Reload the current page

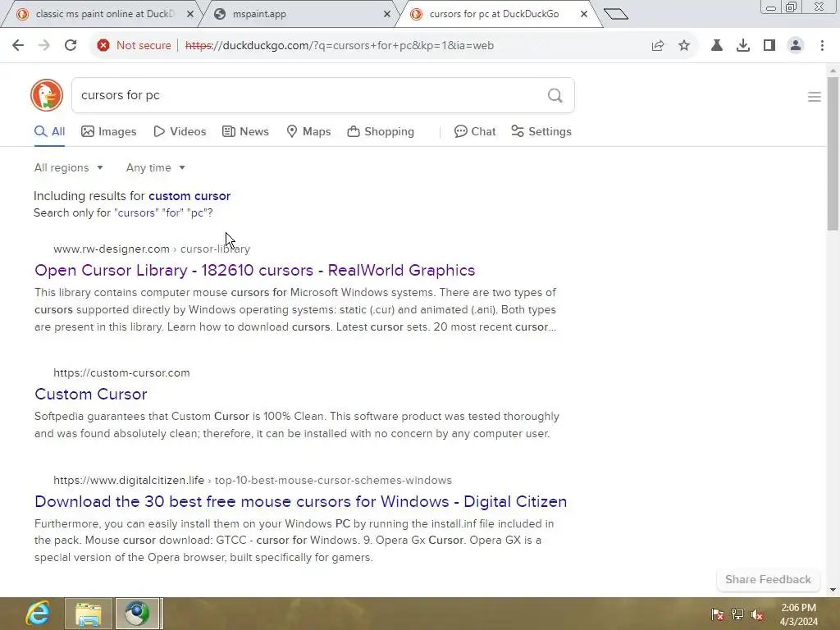(71, 45)
